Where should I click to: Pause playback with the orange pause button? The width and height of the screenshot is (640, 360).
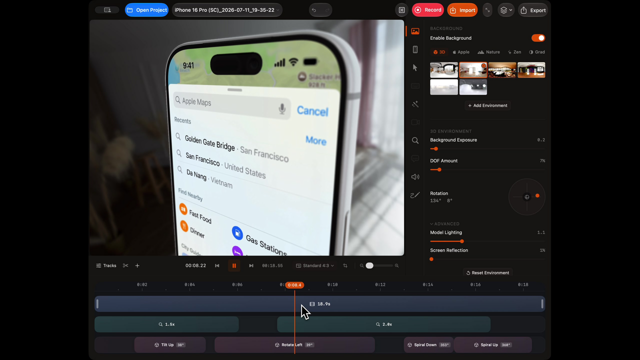[x=234, y=266]
